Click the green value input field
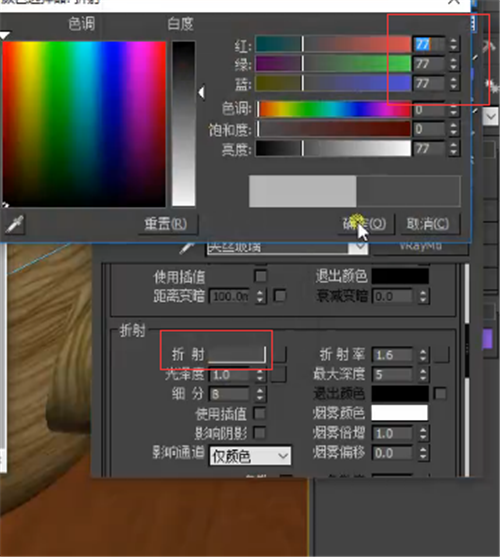This screenshot has height=557, width=500. [x=429, y=64]
